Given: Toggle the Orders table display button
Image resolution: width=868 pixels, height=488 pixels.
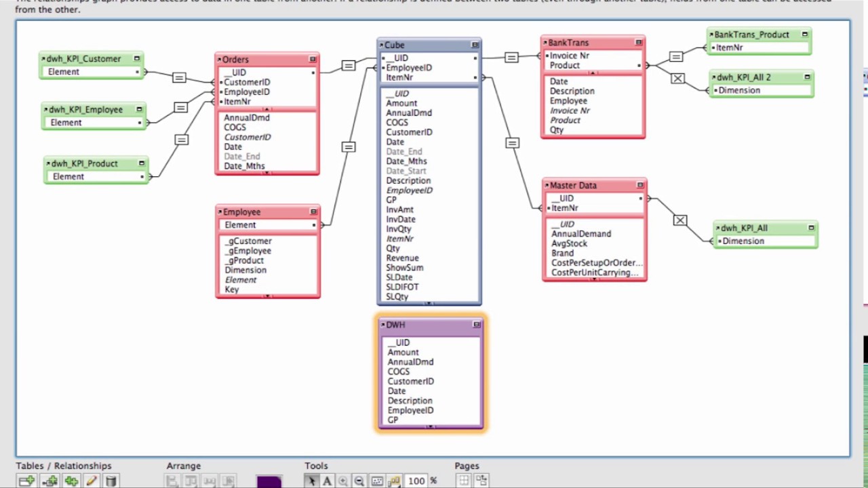Looking at the screenshot, I should click(313, 60).
